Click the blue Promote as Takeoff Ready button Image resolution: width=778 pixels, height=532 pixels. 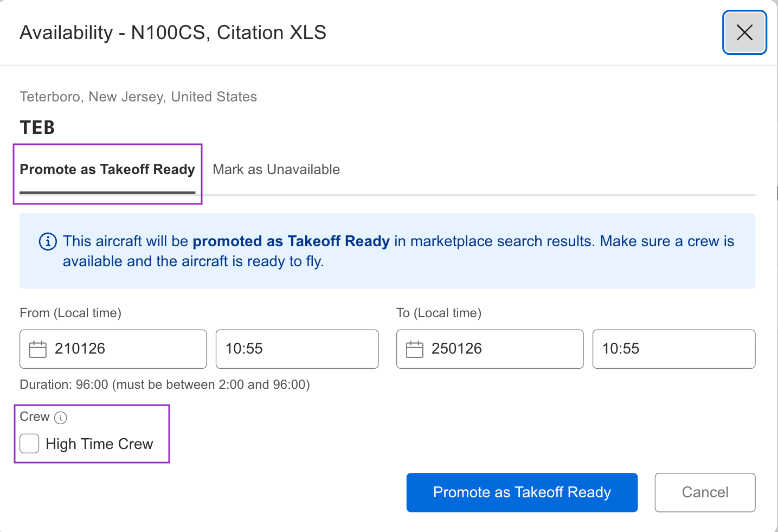pyautogui.click(x=521, y=492)
